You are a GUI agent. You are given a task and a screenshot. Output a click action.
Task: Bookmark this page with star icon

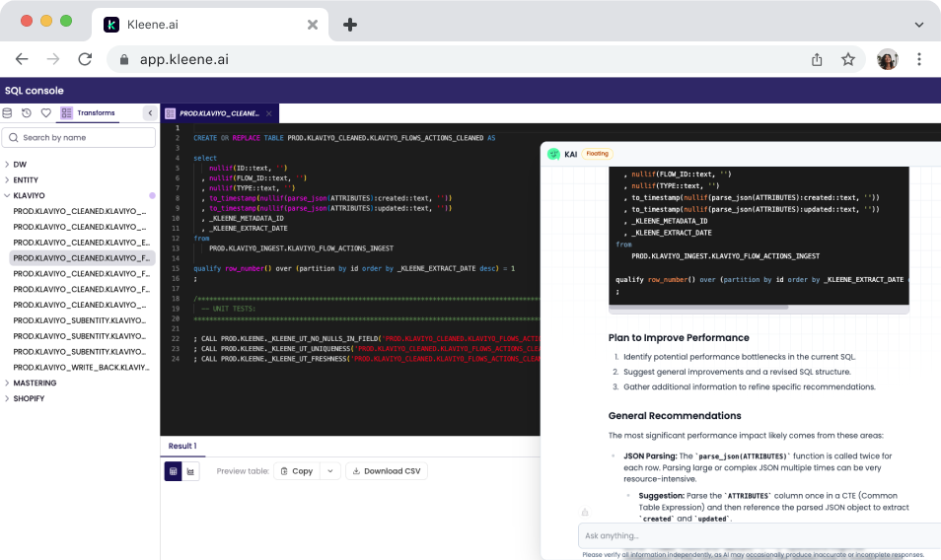pyautogui.click(x=848, y=59)
